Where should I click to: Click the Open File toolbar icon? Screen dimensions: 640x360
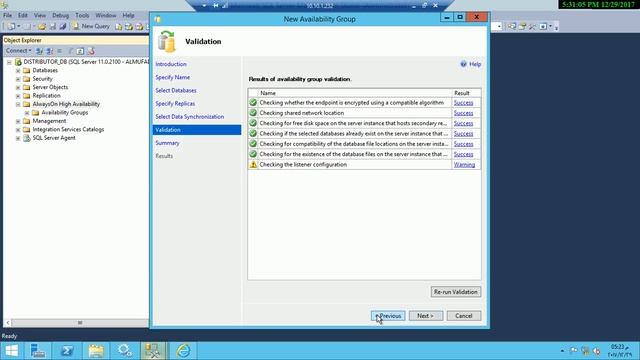coord(42,26)
